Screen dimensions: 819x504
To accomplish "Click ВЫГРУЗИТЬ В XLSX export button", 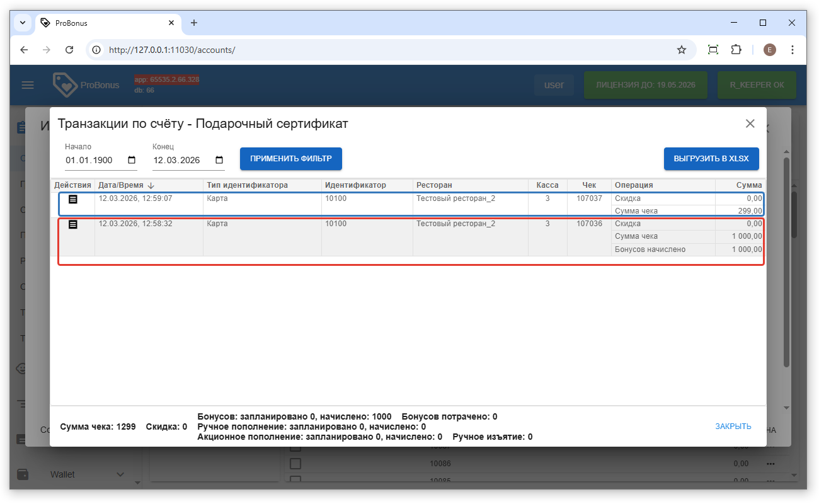I will [711, 159].
